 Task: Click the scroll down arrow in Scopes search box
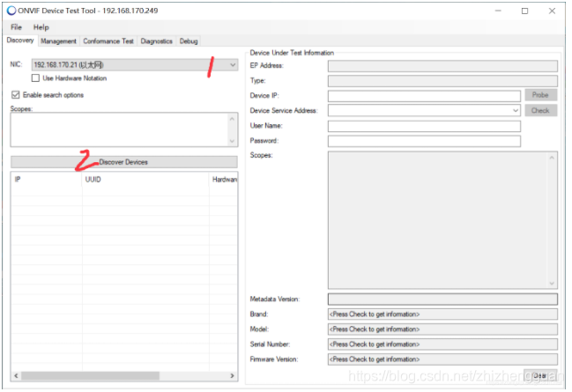click(x=232, y=141)
